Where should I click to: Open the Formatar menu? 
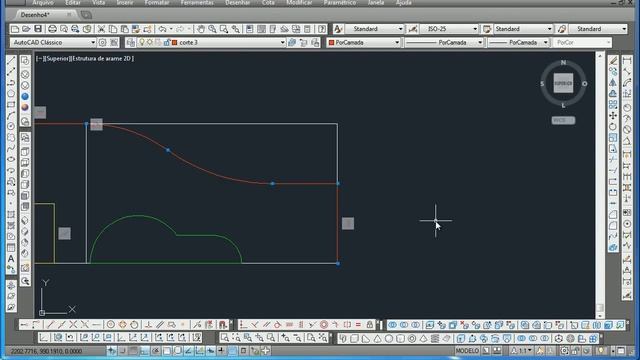tap(157, 2)
